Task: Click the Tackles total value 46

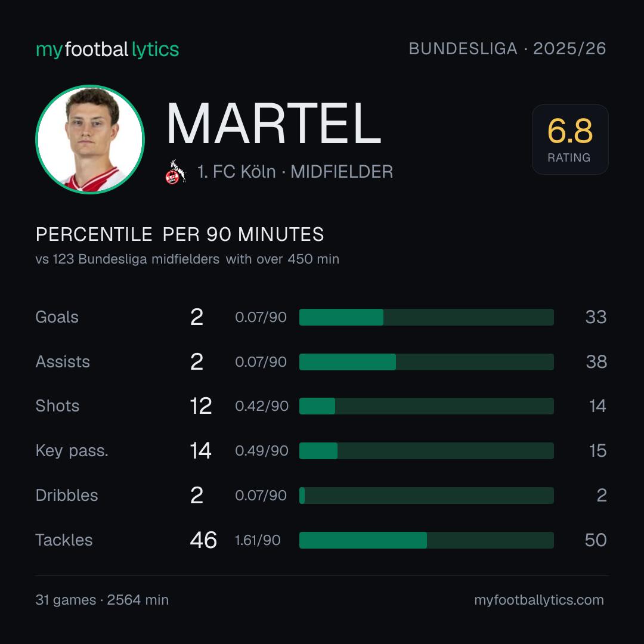Action: 203,540
